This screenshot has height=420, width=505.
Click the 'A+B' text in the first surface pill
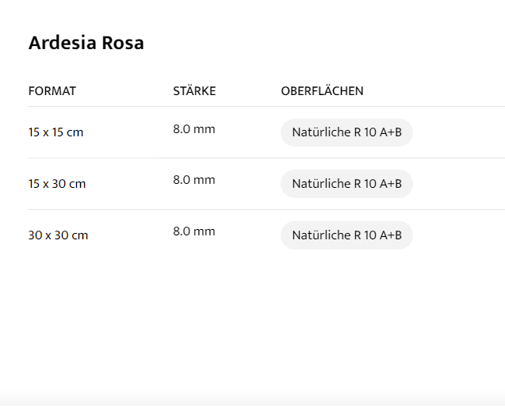coord(391,132)
